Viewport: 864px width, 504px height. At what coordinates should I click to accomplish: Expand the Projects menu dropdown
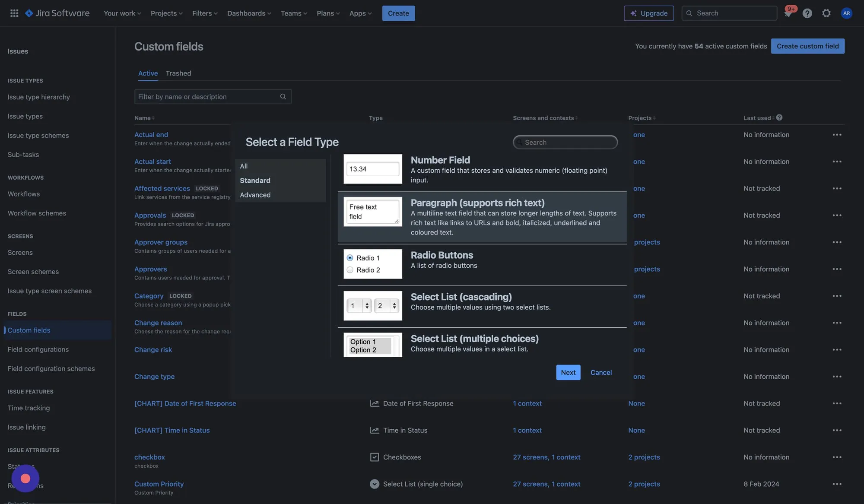pyautogui.click(x=166, y=13)
